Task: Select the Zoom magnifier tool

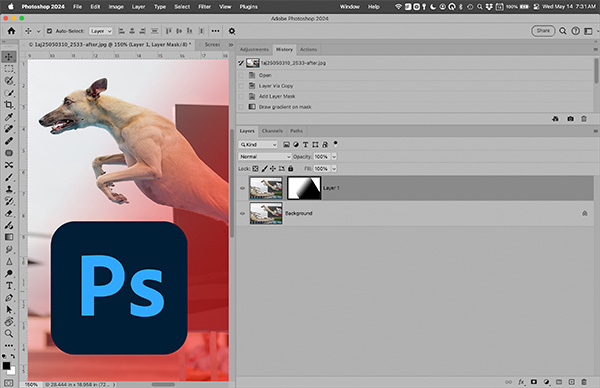Action: coord(9,333)
